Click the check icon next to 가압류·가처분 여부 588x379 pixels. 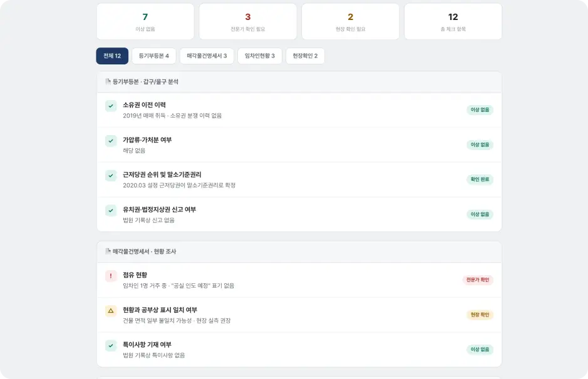pyautogui.click(x=111, y=141)
